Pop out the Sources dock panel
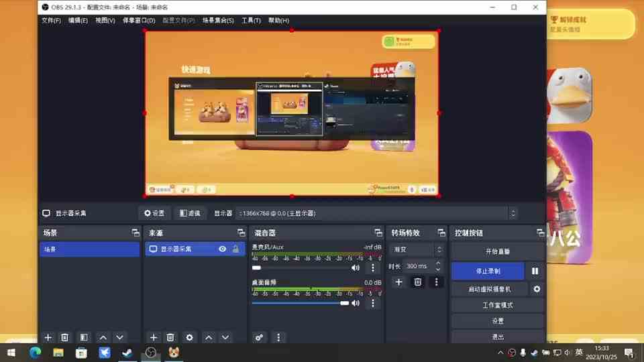The height and width of the screenshot is (362, 644). [241, 233]
